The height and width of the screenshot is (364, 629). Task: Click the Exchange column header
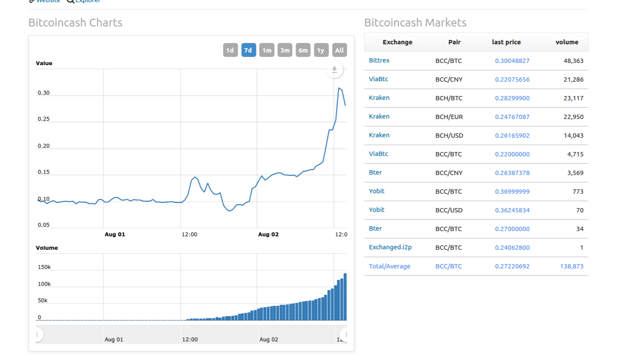click(x=397, y=42)
